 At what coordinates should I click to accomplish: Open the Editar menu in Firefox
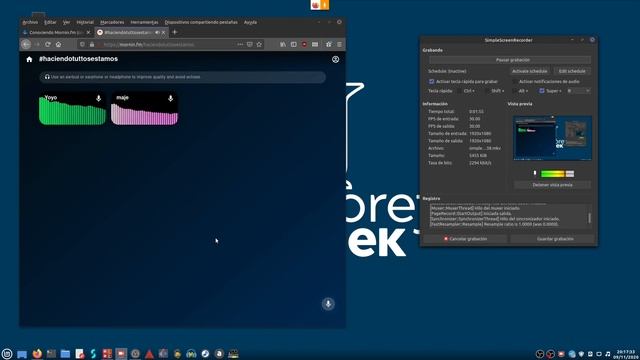click(x=50, y=22)
